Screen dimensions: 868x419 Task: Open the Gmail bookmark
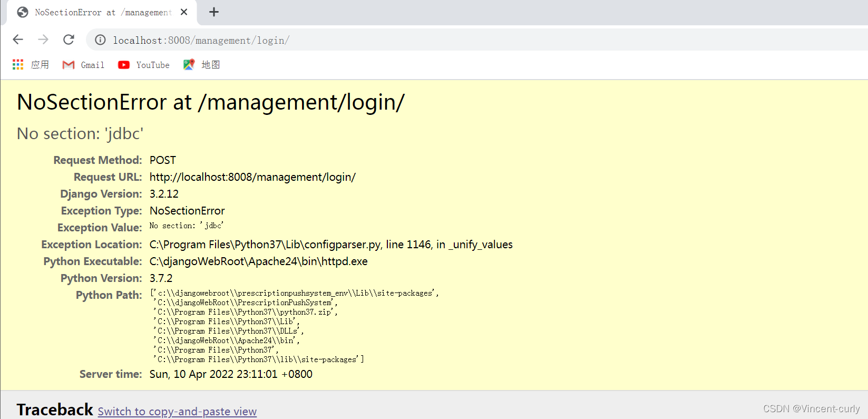(83, 65)
